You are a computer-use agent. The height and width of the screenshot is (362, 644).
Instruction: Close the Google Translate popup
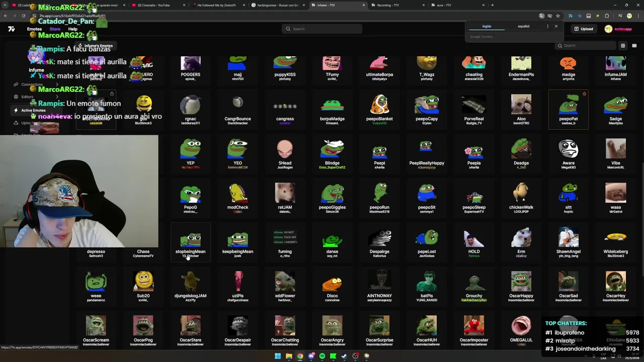[556, 26]
